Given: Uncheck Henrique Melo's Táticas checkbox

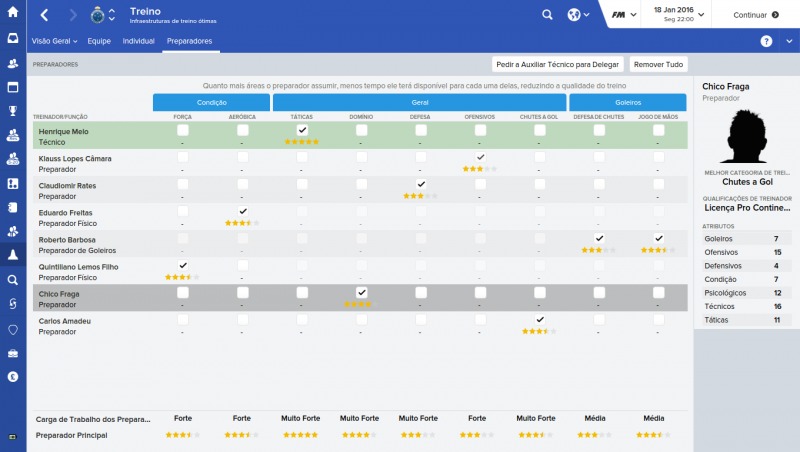Looking at the screenshot, I should click(302, 130).
